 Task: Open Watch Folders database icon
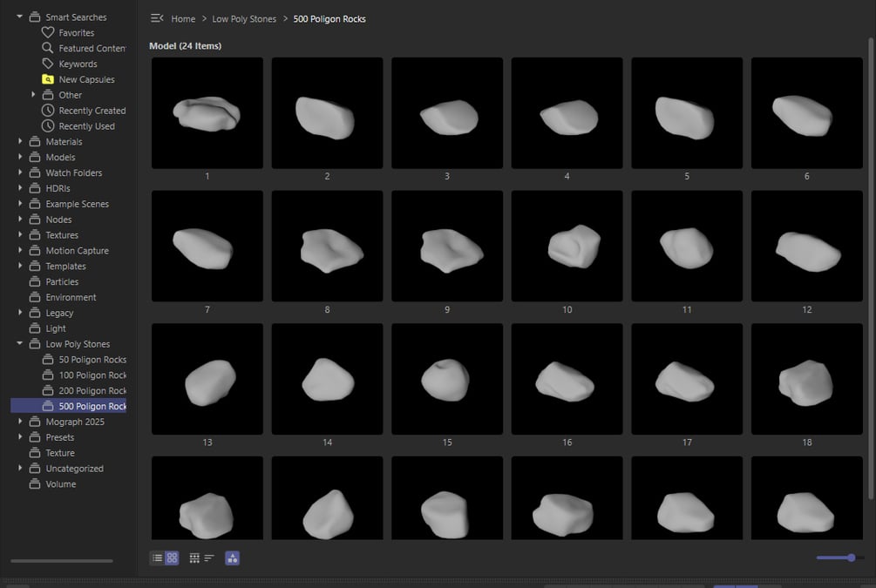[35, 173]
